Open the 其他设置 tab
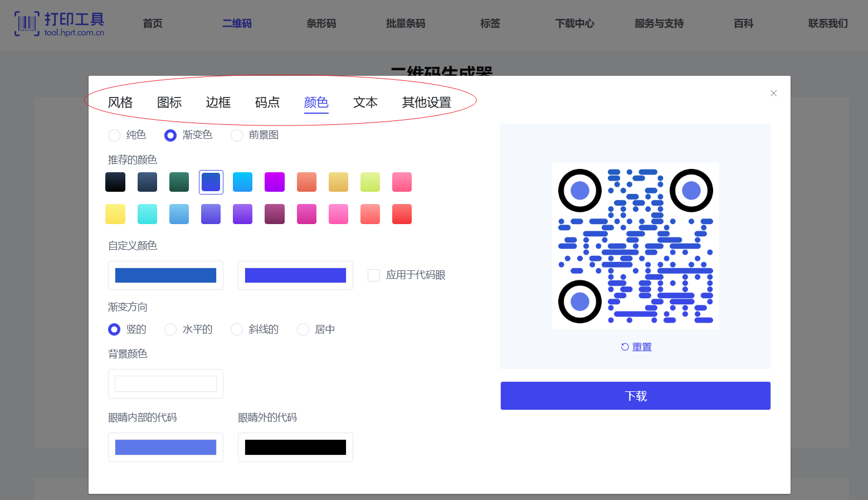 point(427,103)
